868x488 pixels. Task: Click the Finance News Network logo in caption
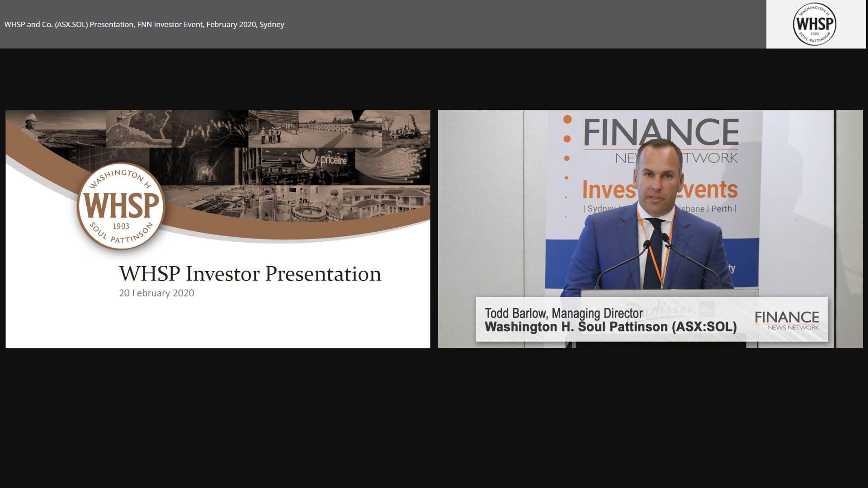787,320
